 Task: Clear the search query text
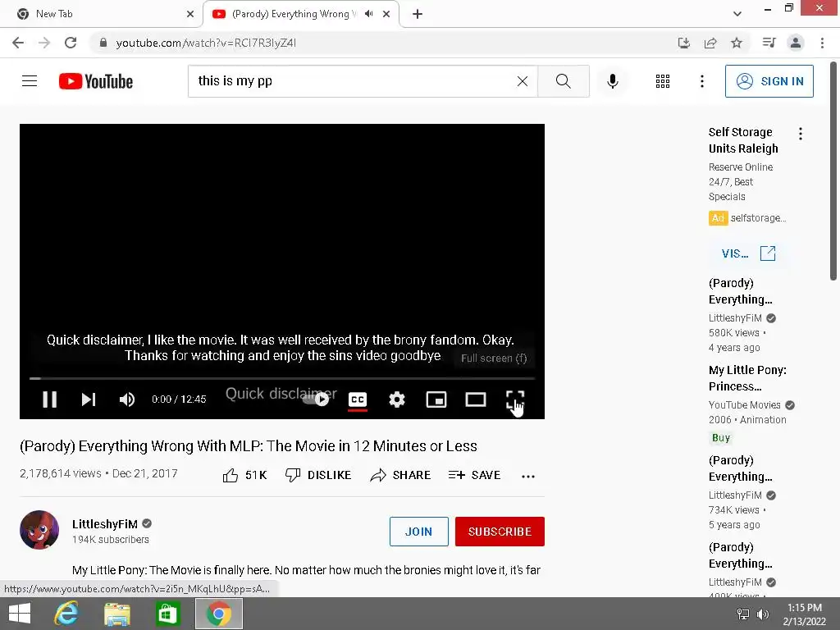pos(523,81)
